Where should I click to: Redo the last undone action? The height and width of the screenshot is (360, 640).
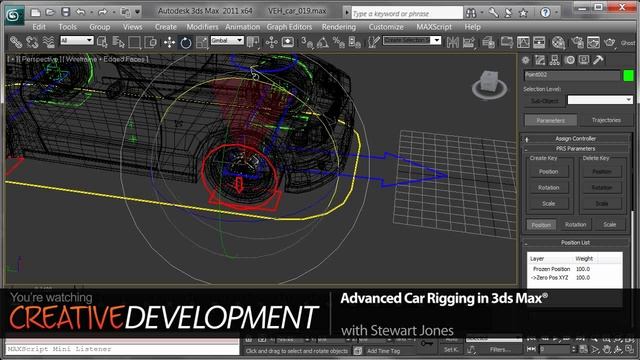pyautogui.click(x=102, y=12)
